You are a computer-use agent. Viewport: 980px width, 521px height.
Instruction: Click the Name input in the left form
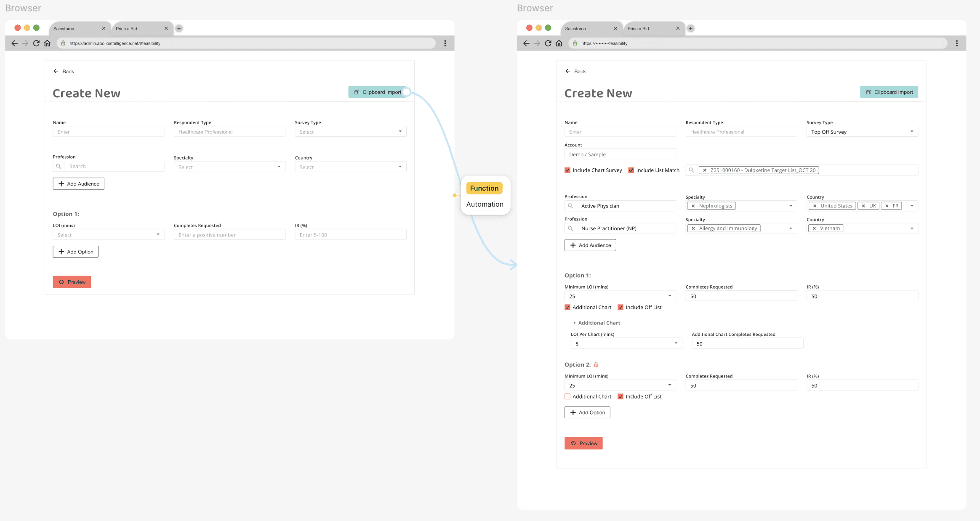point(108,132)
